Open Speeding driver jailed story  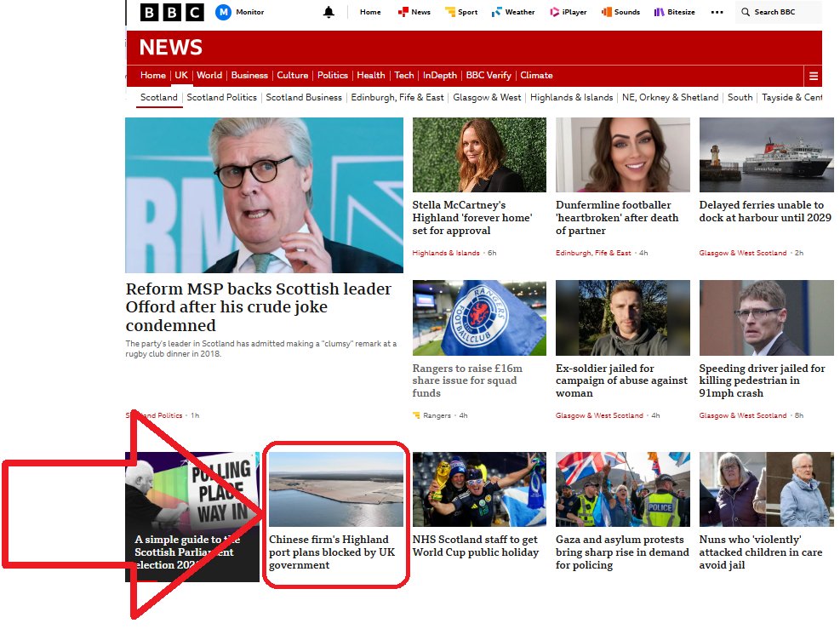click(762, 380)
